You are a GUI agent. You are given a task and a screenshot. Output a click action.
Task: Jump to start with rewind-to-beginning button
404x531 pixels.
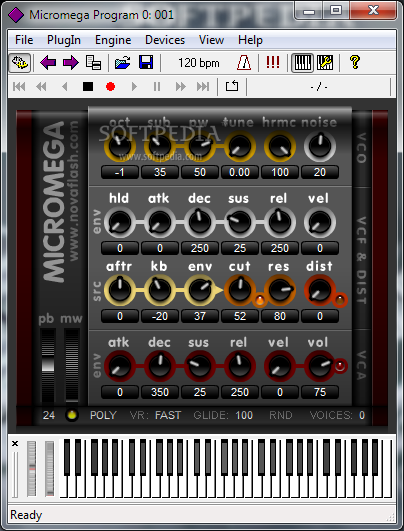(19, 87)
